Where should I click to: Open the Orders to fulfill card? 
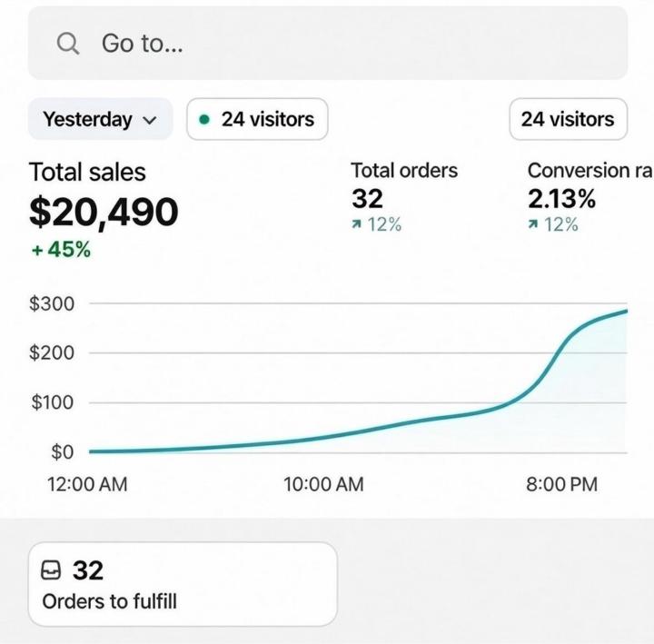click(182, 584)
